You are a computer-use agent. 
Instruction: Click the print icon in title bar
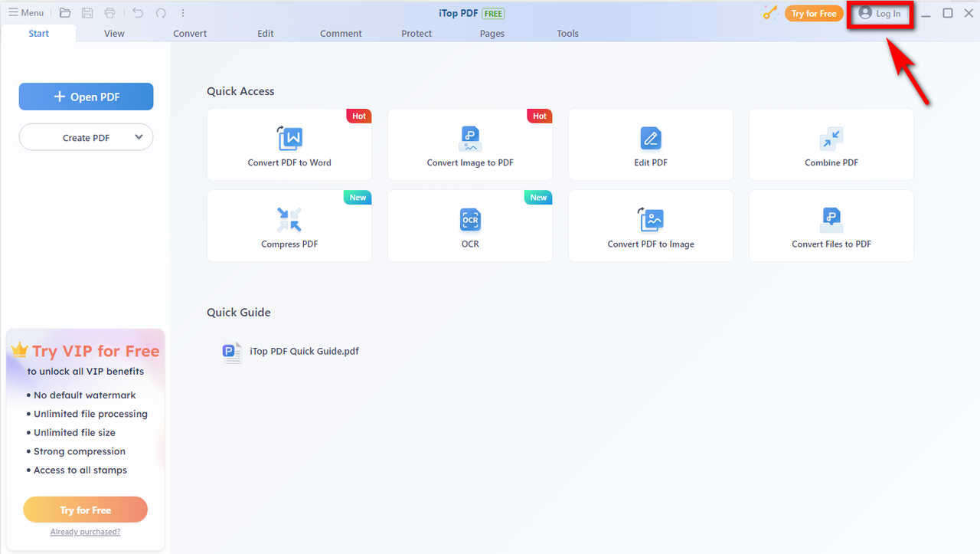110,13
